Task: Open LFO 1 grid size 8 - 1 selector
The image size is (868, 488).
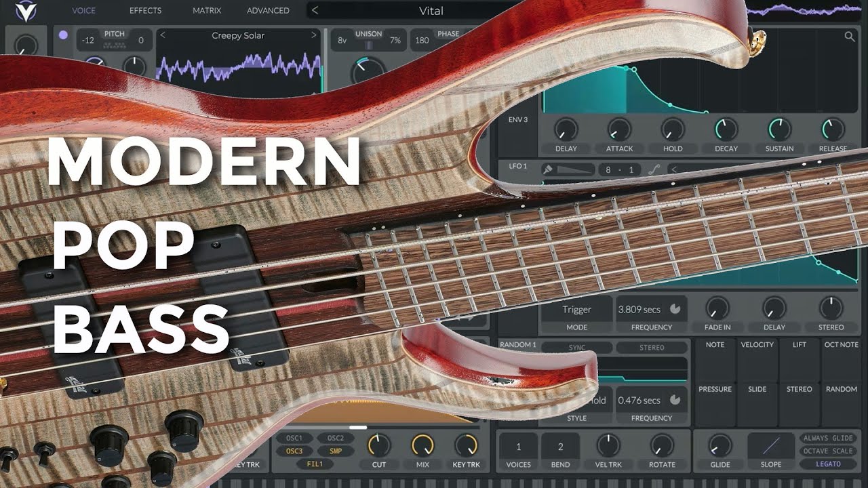Action: (x=620, y=169)
